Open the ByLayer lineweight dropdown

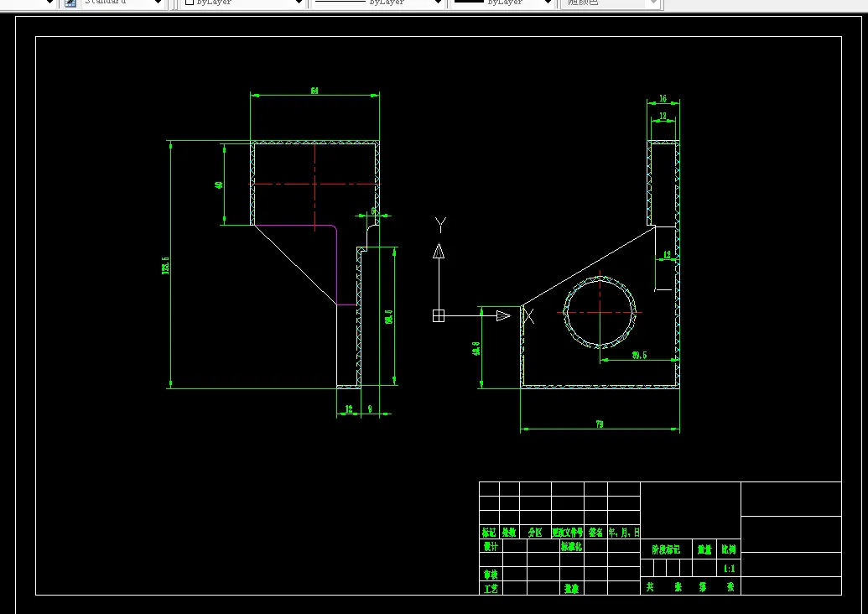point(504,3)
